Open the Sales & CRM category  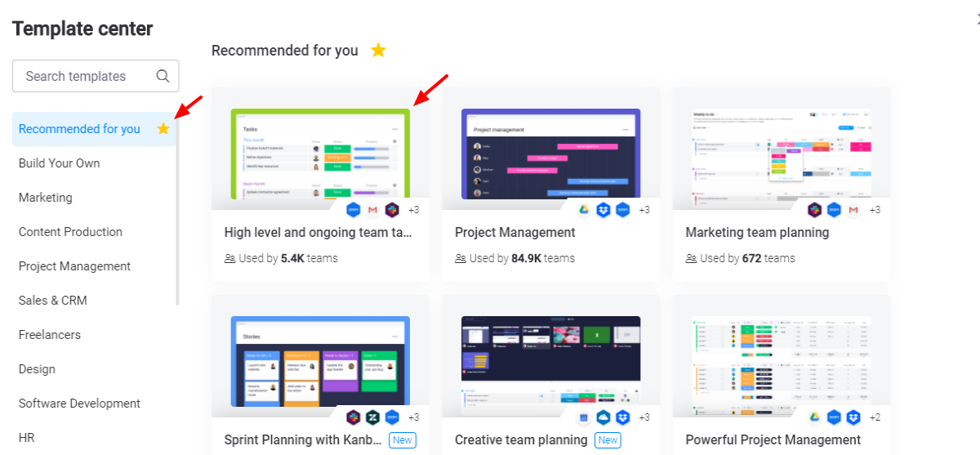53,301
